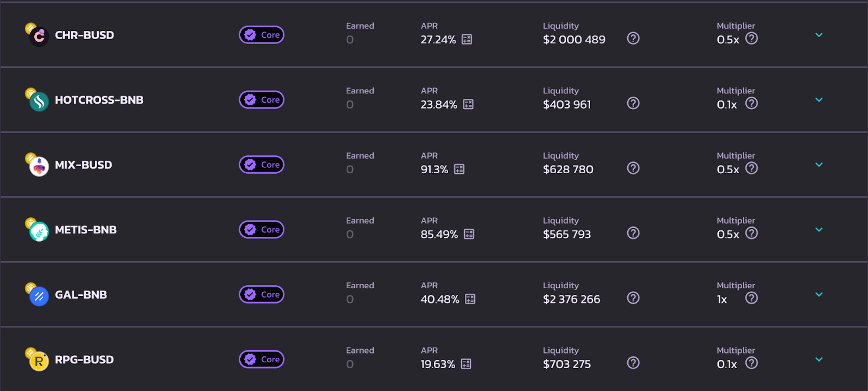Image resolution: width=868 pixels, height=391 pixels.
Task: Show multiplier info for HOTCROSS-BNB
Action: point(751,103)
